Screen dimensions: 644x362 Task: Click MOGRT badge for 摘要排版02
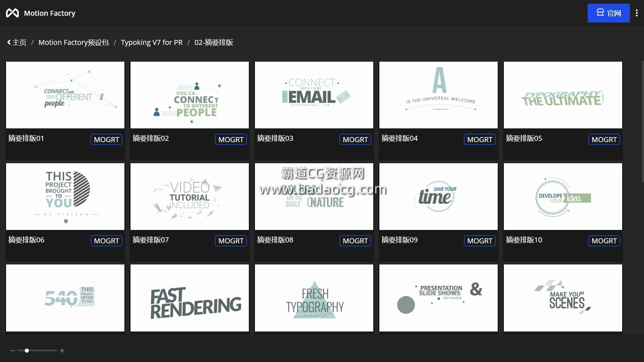tap(231, 139)
